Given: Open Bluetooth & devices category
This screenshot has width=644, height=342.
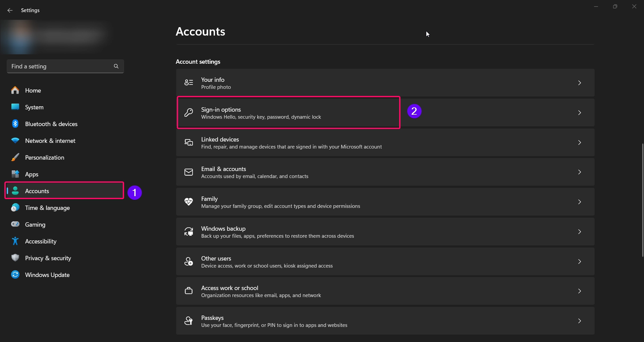Looking at the screenshot, I should click(x=65, y=124).
